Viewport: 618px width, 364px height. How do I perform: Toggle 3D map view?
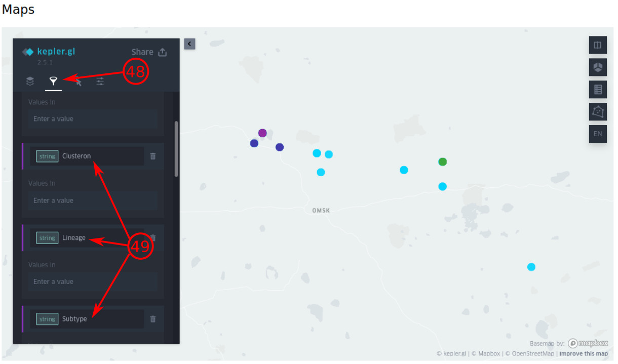(598, 67)
